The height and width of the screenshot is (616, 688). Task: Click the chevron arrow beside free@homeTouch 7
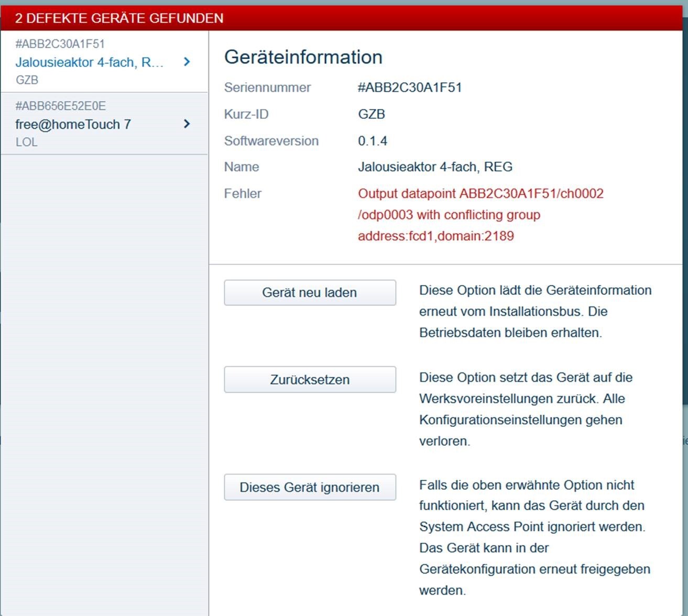(x=186, y=124)
